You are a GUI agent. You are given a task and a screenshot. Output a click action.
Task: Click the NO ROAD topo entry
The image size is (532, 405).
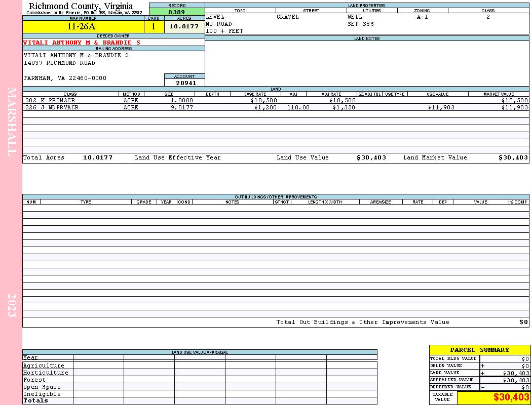219,24
